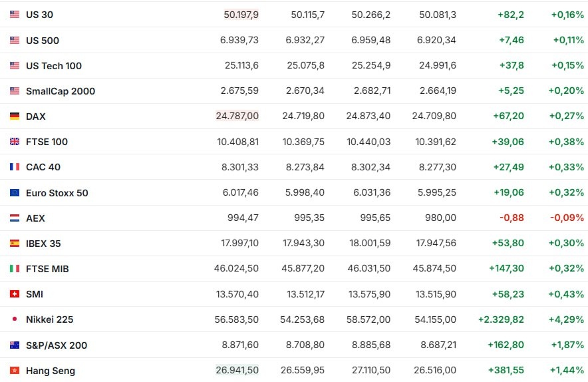Open the Nikkei 225 index page
The height and width of the screenshot is (382, 588).
coord(49,319)
